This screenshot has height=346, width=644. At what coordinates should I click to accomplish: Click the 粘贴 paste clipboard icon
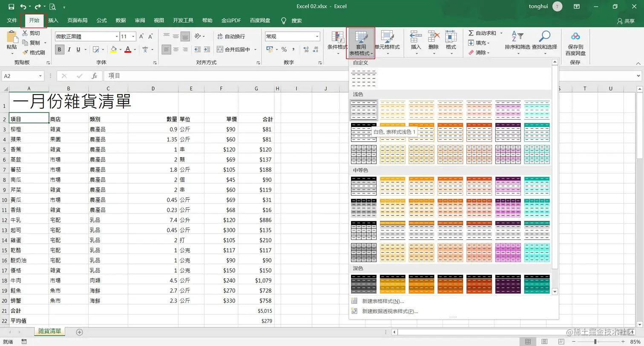11,37
